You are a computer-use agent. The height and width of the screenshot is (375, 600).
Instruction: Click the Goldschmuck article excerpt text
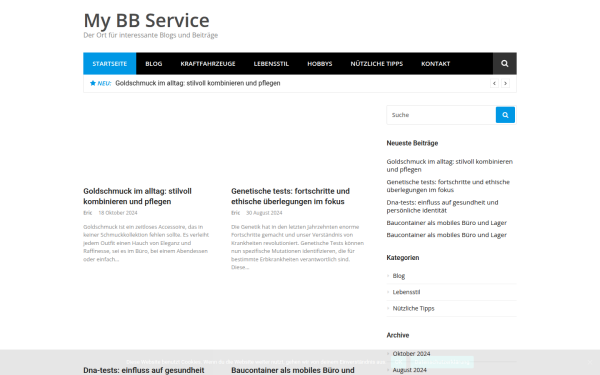click(x=146, y=243)
